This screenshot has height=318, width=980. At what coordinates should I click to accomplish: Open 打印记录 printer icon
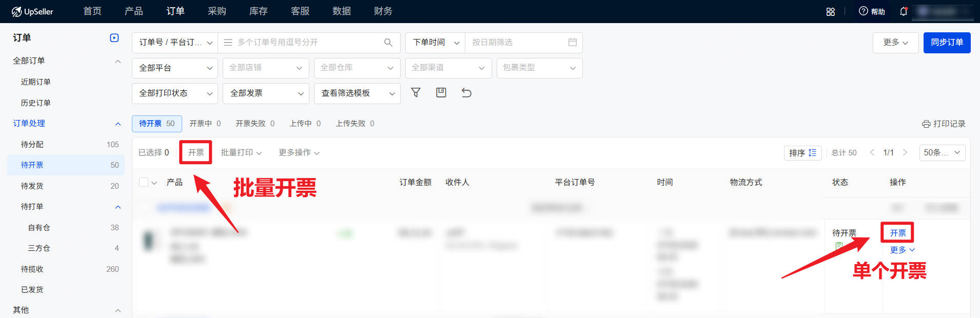[x=926, y=124]
